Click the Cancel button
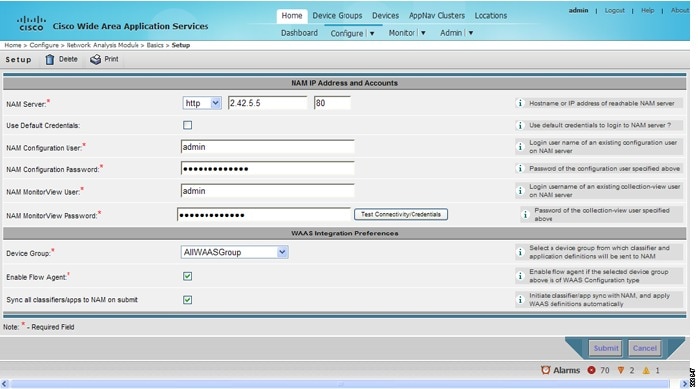 (645, 348)
